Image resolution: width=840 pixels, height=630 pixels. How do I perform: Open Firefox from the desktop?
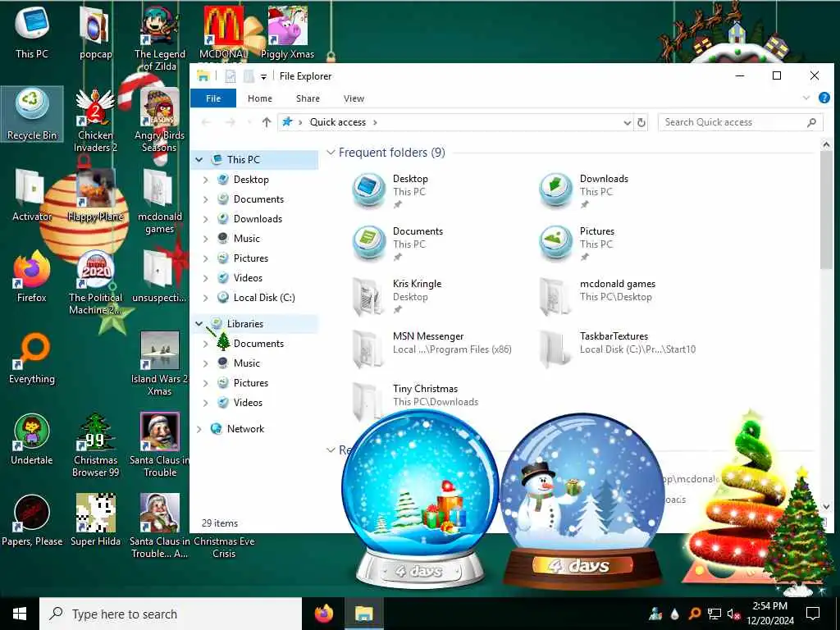(32, 276)
